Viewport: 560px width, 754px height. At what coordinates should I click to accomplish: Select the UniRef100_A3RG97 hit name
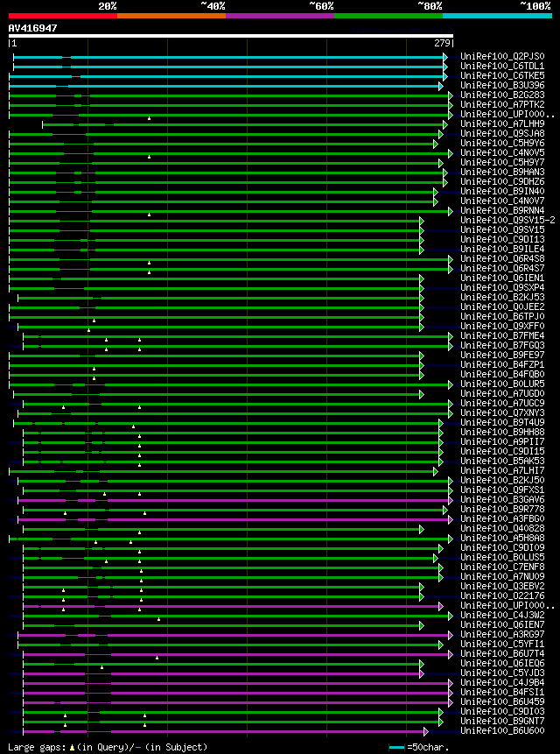502,635
